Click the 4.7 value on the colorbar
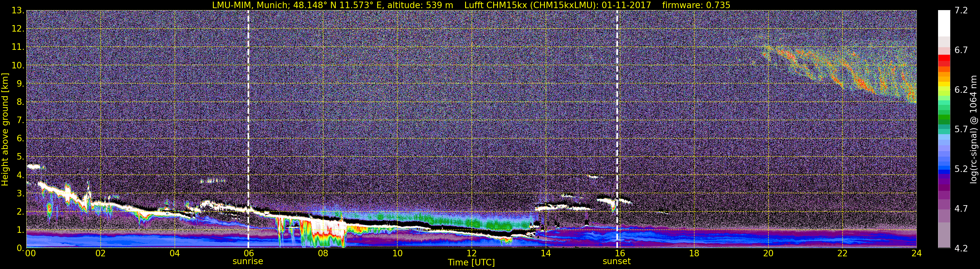The height and width of the screenshot is (269, 980). pos(961,209)
